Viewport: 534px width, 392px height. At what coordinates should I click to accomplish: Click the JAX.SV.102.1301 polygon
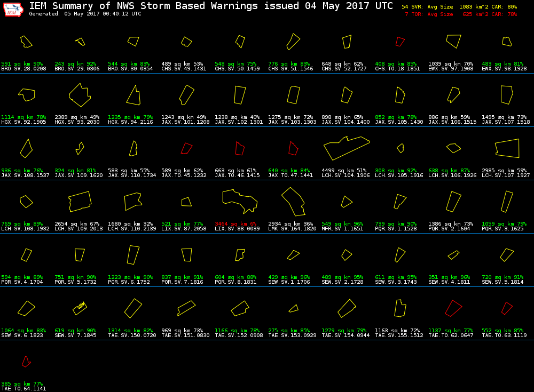pos(240,95)
